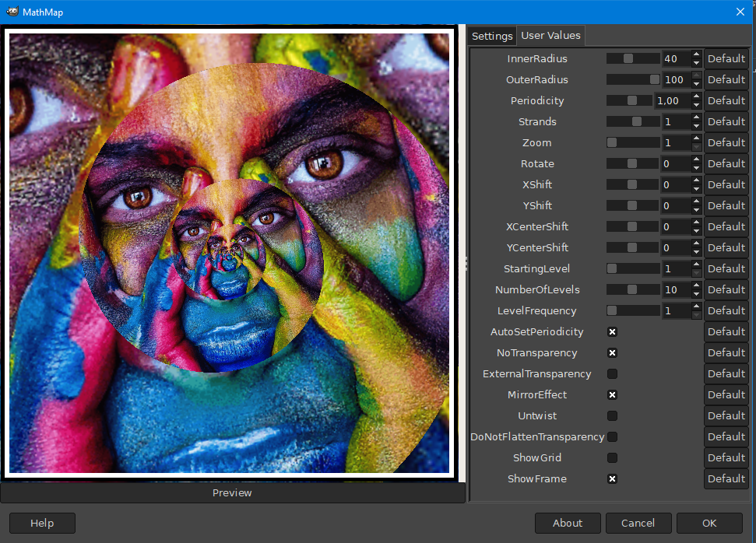This screenshot has width=756, height=543.
Task: Increase StartingLevel with the up arrow
Action: (696, 264)
